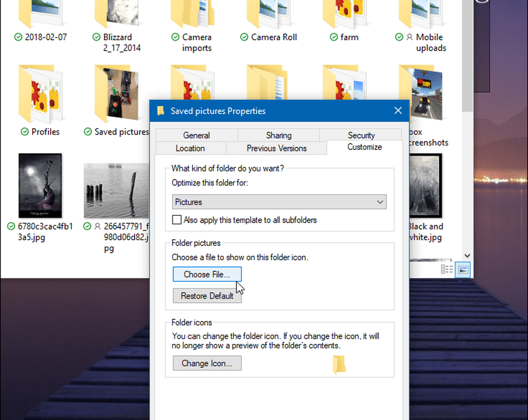The width and height of the screenshot is (528, 420).
Task: Open the Profiles folder icon
Action: 40,95
